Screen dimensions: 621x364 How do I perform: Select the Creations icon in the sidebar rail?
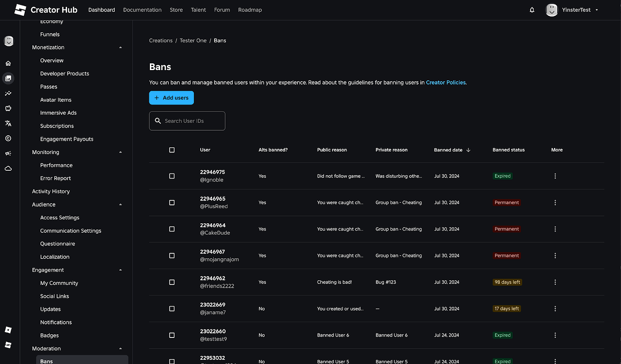tap(8, 78)
